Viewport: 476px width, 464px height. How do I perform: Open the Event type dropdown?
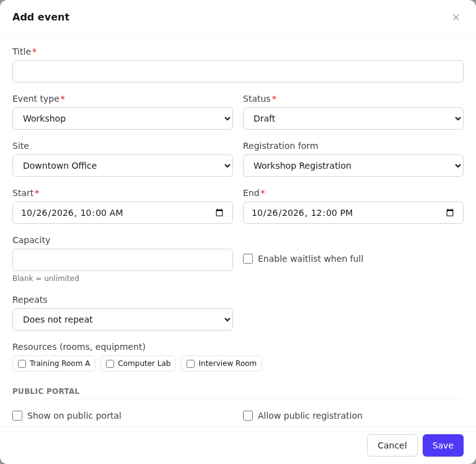(x=123, y=118)
